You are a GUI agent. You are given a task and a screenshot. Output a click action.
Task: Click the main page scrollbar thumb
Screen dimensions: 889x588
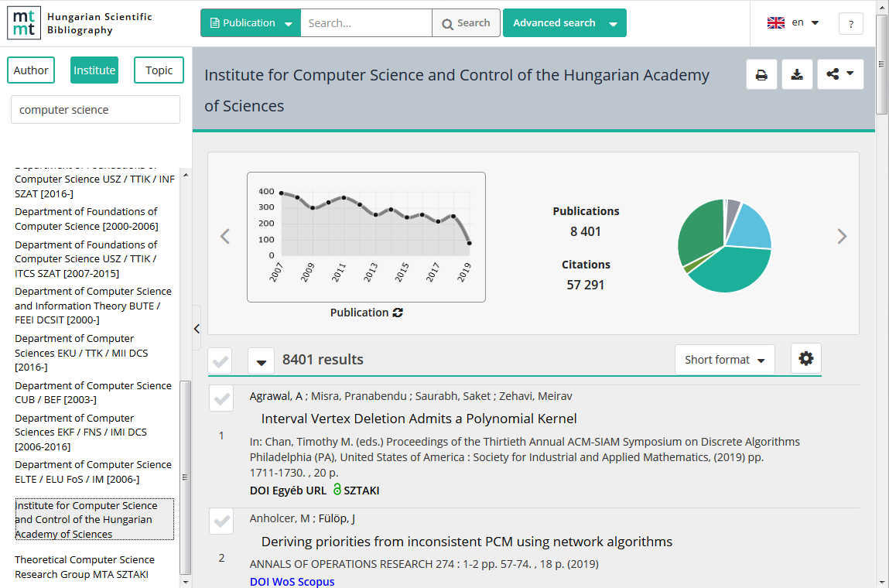[x=881, y=64]
